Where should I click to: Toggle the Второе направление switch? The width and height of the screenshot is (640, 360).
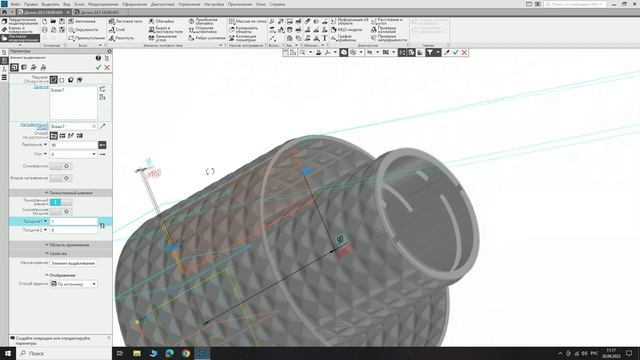point(61,178)
